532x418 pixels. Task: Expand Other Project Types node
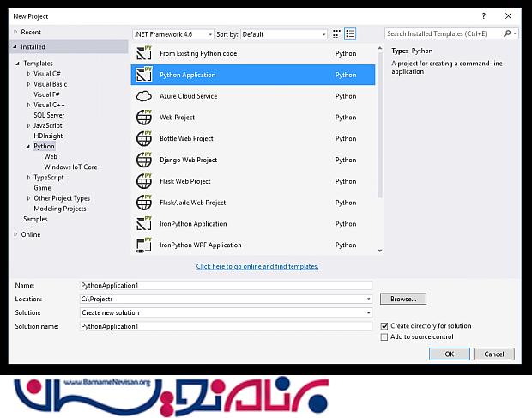pos(28,198)
